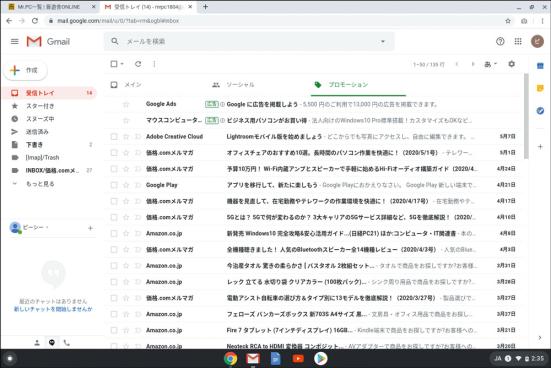
Task: Open the account profile avatar
Action: (537, 41)
